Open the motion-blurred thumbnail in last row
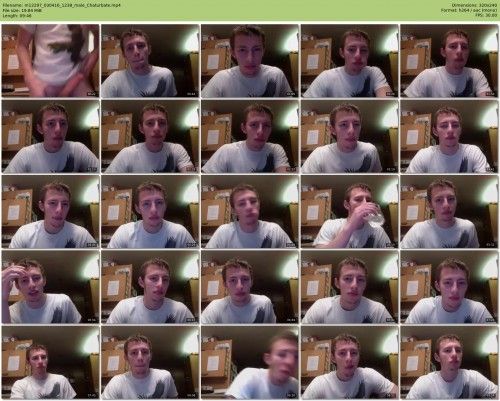Image resolution: width=500 pixels, height=401 pixels. point(250,363)
